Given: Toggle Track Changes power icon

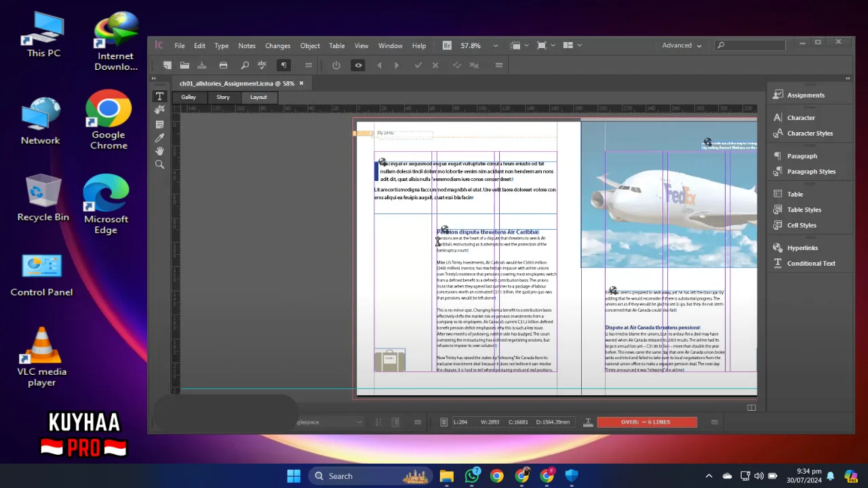Looking at the screenshot, I should [x=336, y=65].
